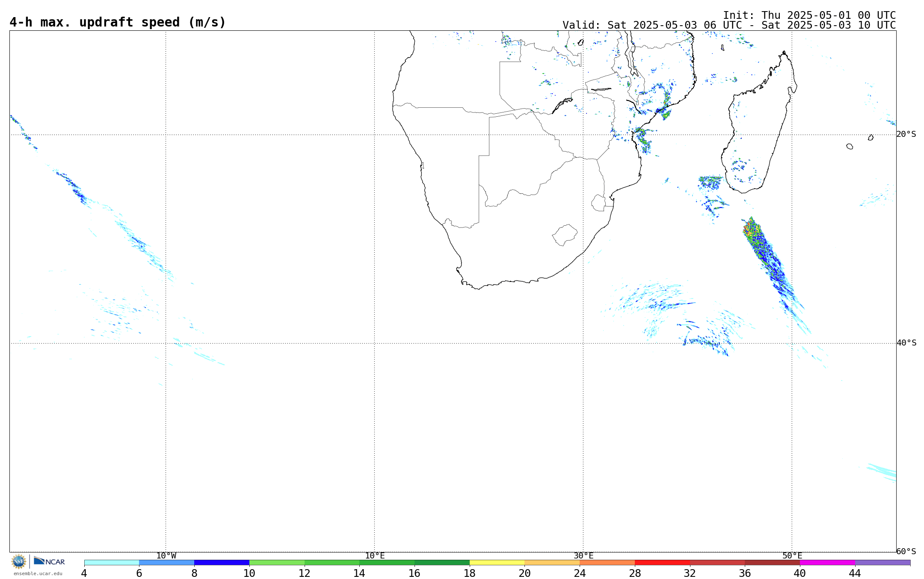Click the 20°S latitude label

(906, 134)
